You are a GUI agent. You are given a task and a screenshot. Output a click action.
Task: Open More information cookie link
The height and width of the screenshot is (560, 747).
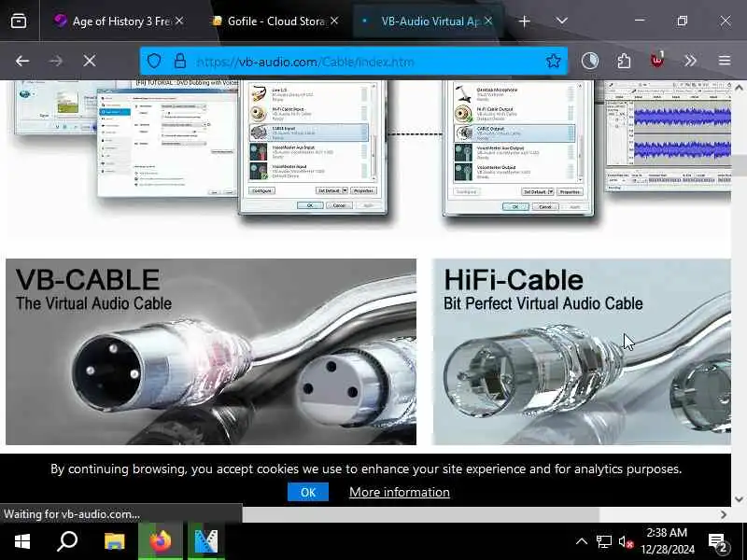tap(400, 492)
